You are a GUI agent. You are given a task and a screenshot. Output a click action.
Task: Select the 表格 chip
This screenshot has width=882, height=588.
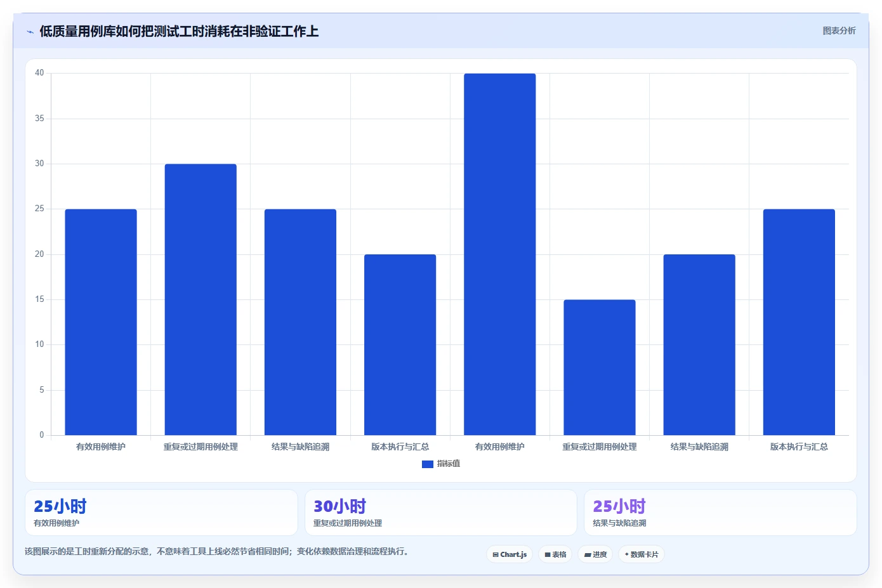pos(555,554)
